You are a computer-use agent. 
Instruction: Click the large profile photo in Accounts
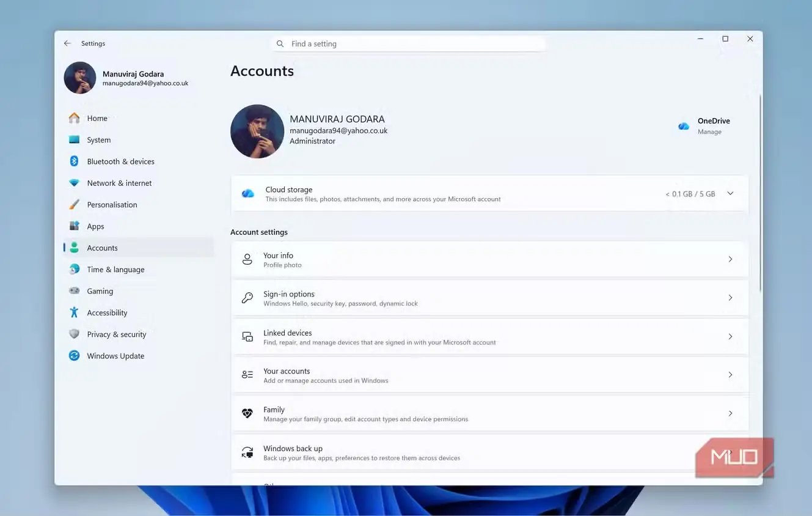257,131
